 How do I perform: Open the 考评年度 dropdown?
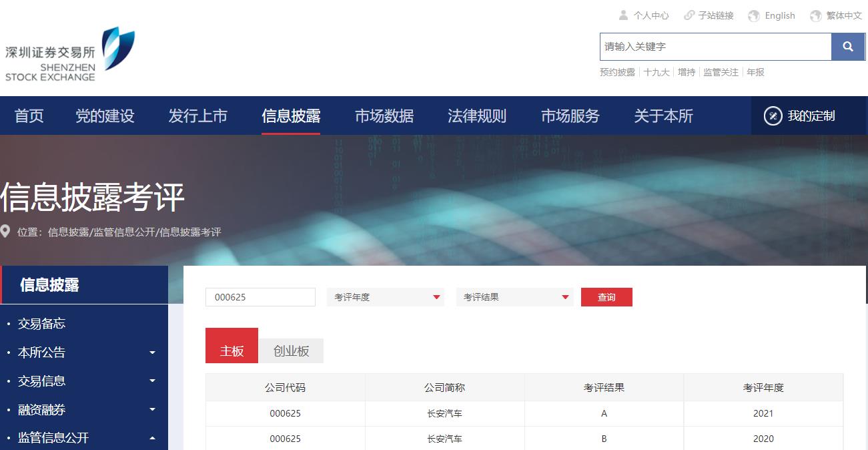pyautogui.click(x=386, y=297)
